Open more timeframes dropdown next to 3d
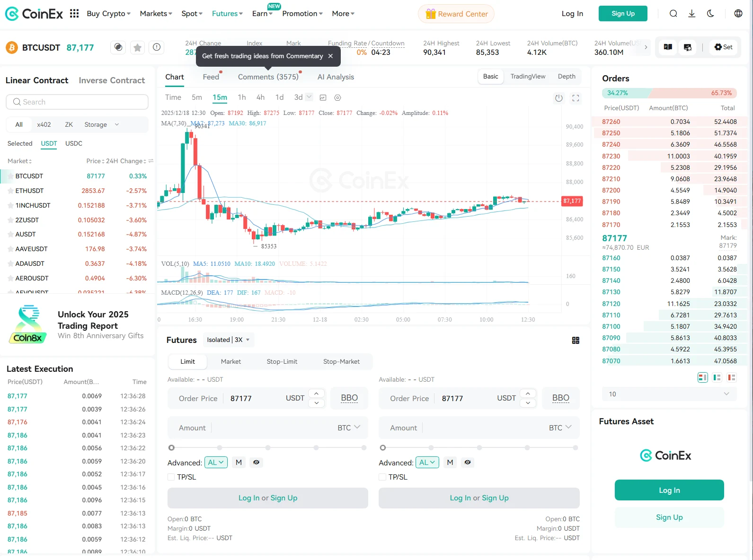Screen dimensions: 753x560 coord(309,97)
